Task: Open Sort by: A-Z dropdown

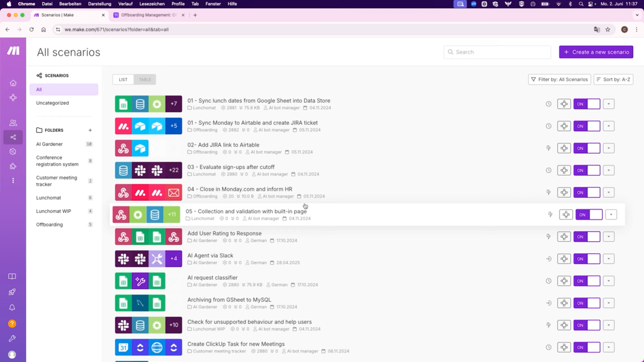Action: [x=613, y=79]
